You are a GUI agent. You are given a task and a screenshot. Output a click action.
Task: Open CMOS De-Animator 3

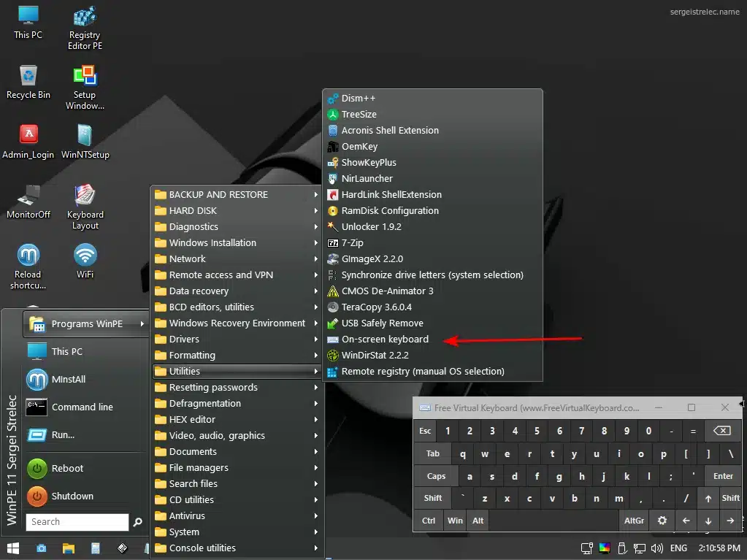tap(432, 291)
